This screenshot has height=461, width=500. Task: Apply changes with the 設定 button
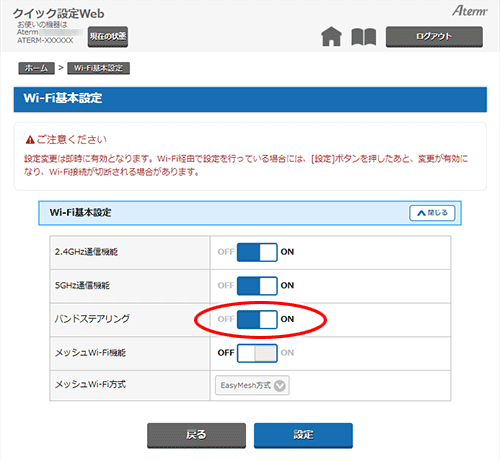point(303,435)
